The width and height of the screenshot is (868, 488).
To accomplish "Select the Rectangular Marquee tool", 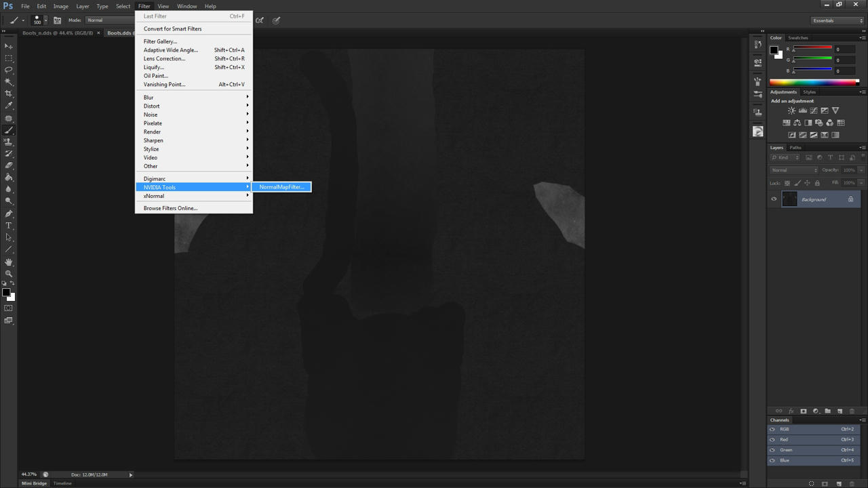I will 9,58.
